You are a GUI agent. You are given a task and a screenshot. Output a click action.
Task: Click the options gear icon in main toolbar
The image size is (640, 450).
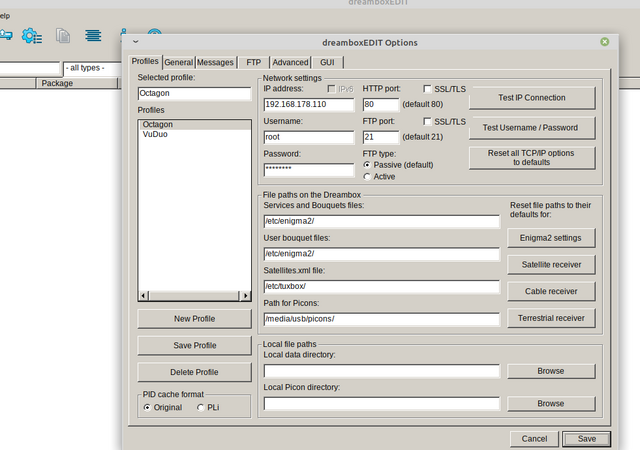coord(32,36)
